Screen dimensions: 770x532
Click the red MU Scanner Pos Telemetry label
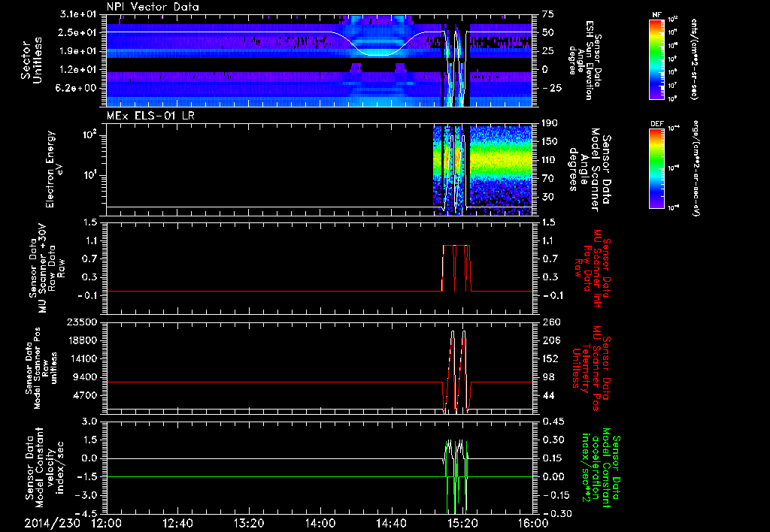[x=593, y=367]
